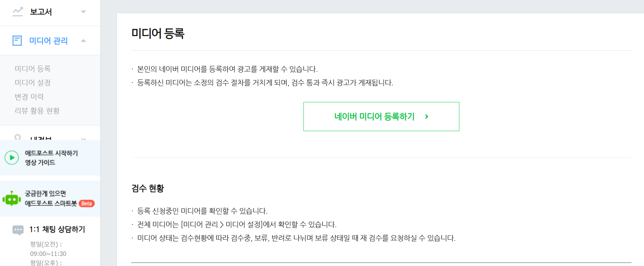Open the 변경 이력 submenu item
The image size is (644, 266).
(x=29, y=97)
